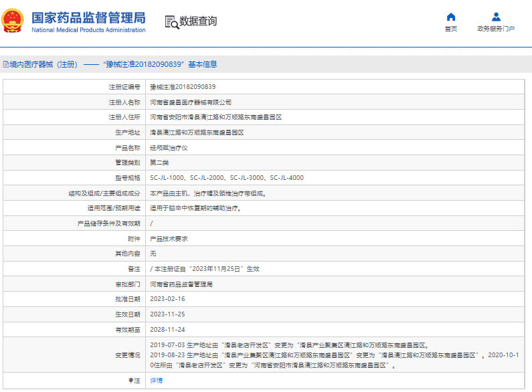Click the 基本信息 header text
Screen dimensions: 532x392
point(203,64)
